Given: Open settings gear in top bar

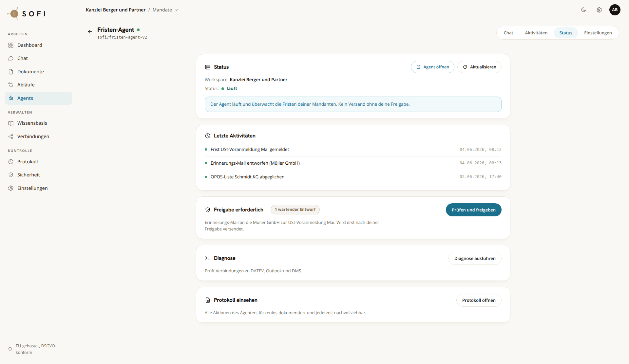Looking at the screenshot, I should pos(599,10).
